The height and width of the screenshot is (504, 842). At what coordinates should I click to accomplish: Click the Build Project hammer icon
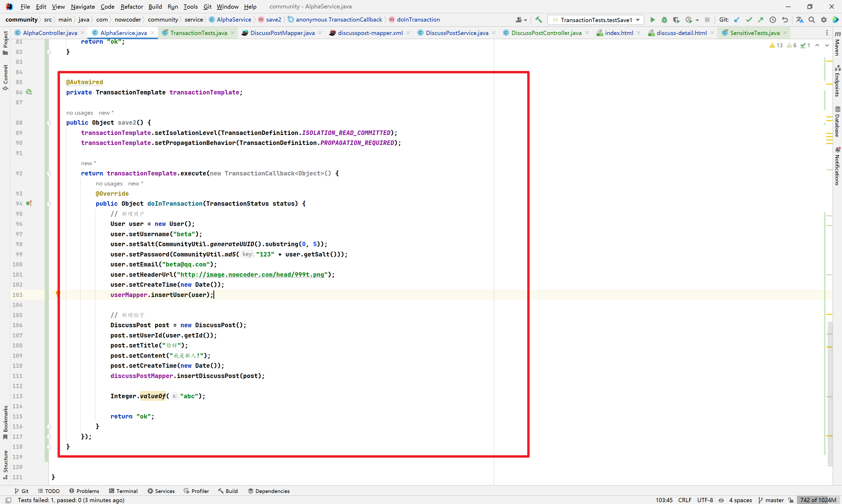click(538, 20)
